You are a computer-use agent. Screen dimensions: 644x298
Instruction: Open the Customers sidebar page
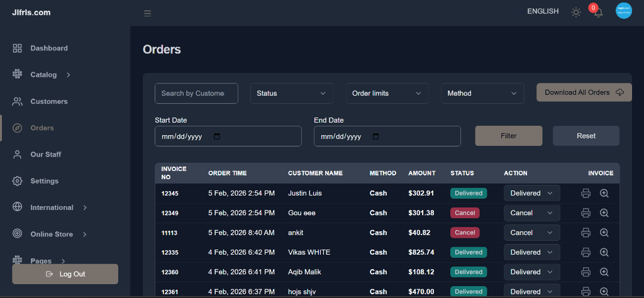coord(48,101)
